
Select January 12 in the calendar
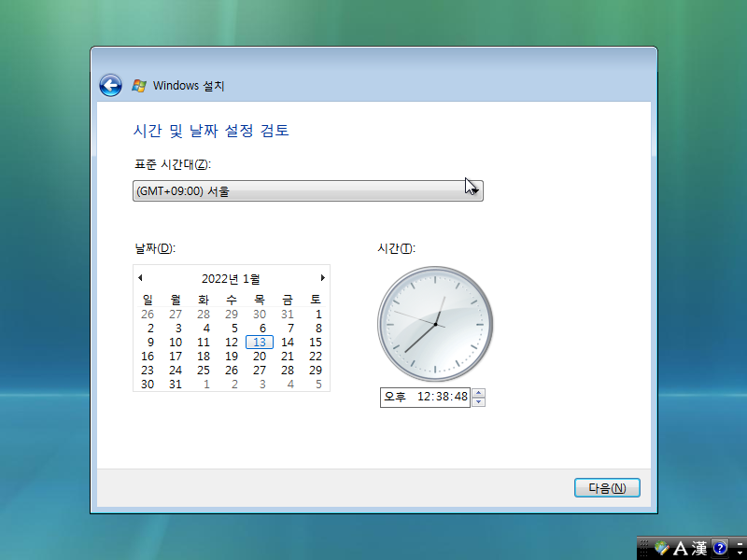[x=232, y=343]
